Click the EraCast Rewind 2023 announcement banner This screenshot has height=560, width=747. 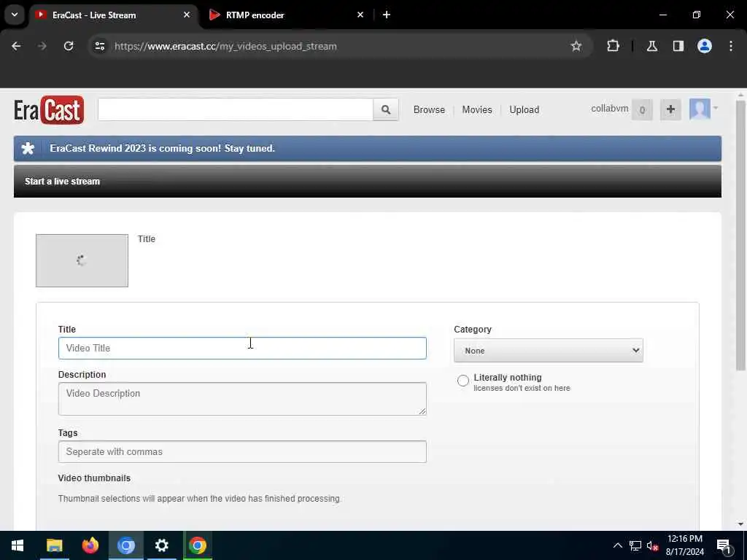[368, 148]
